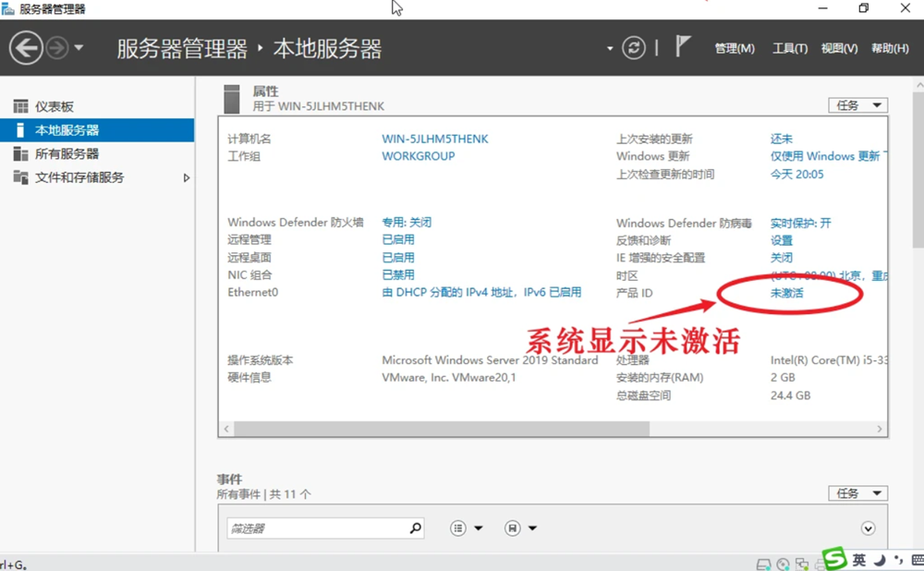
Task: Expand the events filter chevron
Action: click(868, 528)
